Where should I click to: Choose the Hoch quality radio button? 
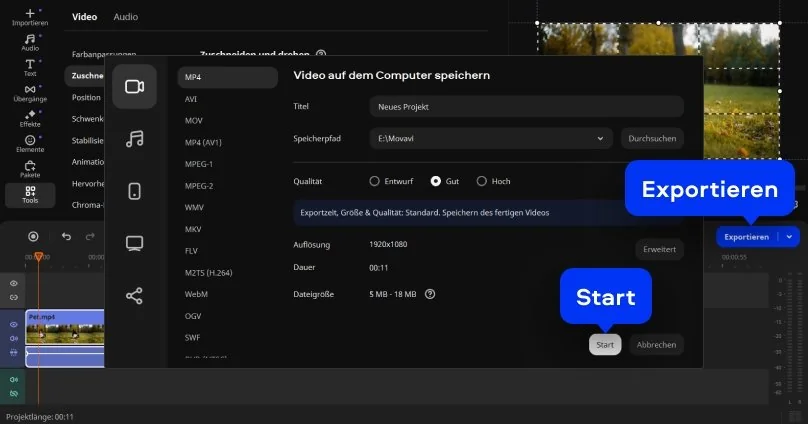pyautogui.click(x=481, y=181)
